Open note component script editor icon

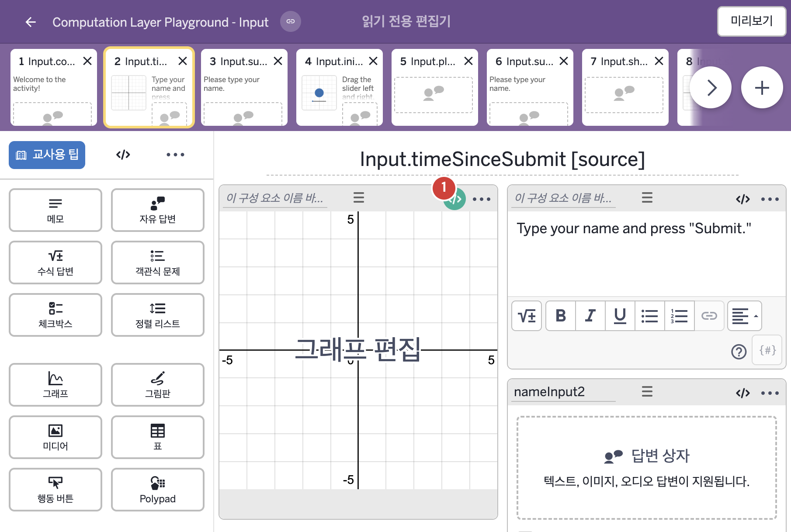tap(743, 199)
